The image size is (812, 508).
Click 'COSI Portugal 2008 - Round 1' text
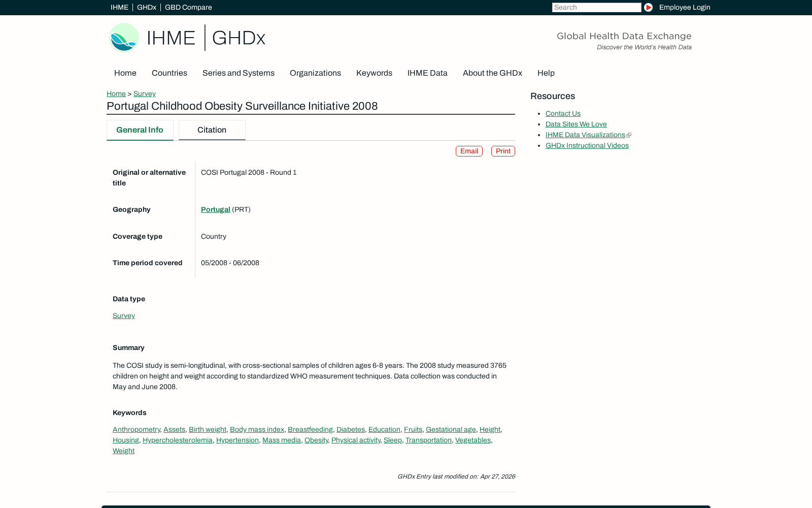[249, 172]
